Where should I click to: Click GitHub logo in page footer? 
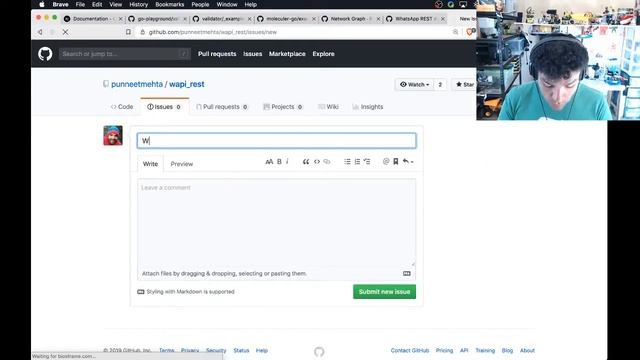point(319,351)
